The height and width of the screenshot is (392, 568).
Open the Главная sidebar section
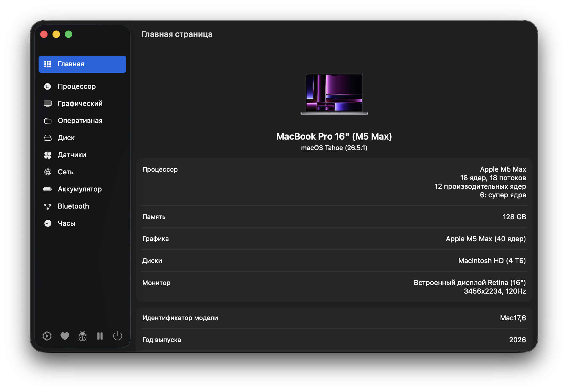(82, 64)
